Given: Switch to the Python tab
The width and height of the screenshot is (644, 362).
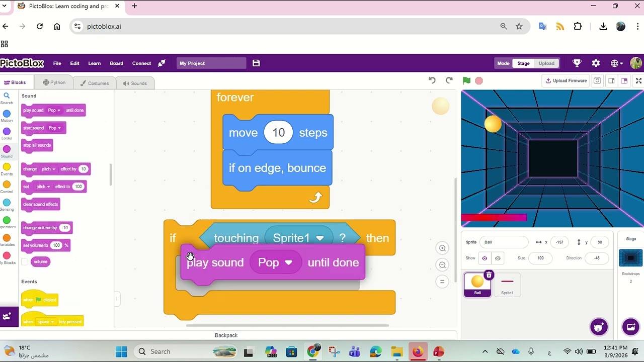Looking at the screenshot, I should coord(54,82).
